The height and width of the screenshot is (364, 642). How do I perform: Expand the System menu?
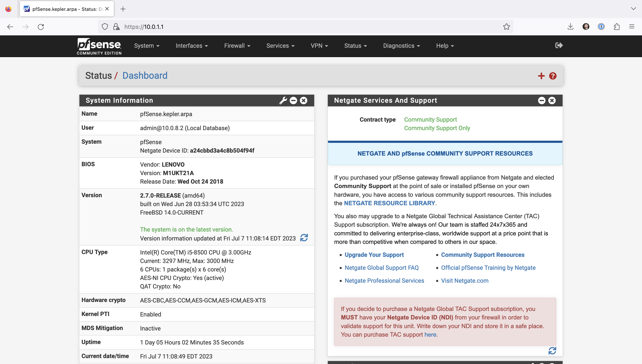pyautogui.click(x=147, y=46)
